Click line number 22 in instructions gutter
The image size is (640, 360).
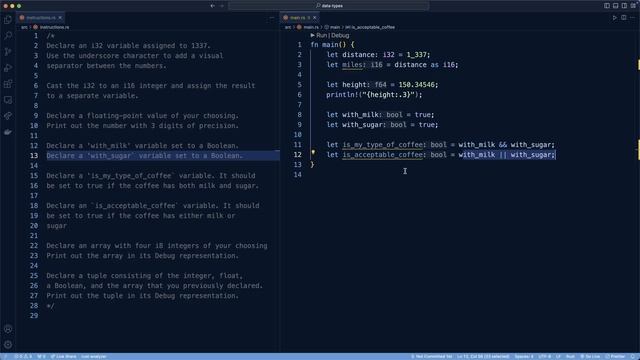click(x=33, y=246)
